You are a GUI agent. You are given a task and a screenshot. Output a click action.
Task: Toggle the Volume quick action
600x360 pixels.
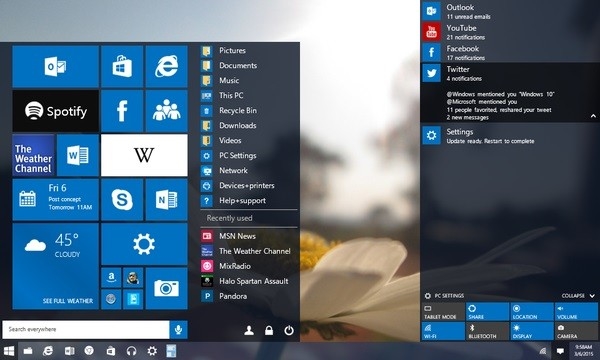pos(576,312)
